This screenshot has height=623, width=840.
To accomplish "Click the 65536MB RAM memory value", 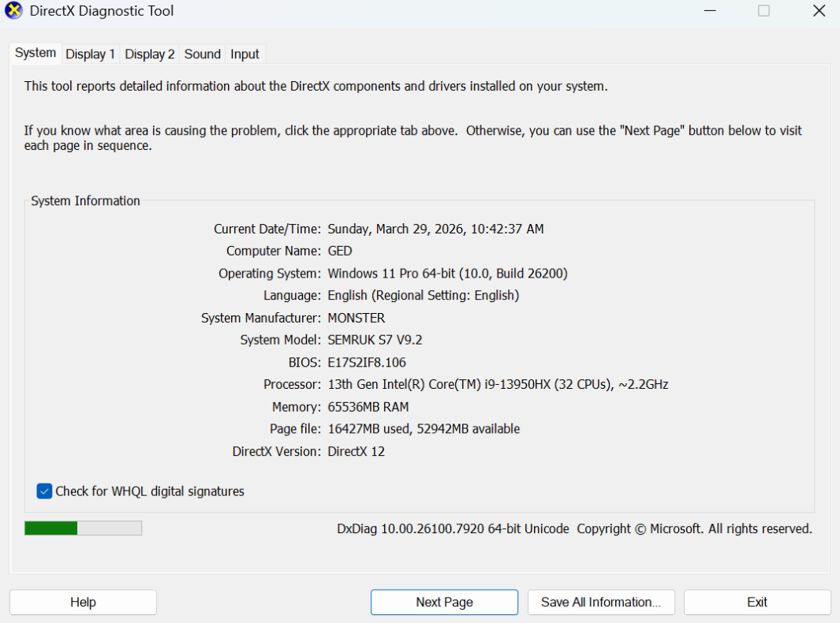I will [368, 407].
